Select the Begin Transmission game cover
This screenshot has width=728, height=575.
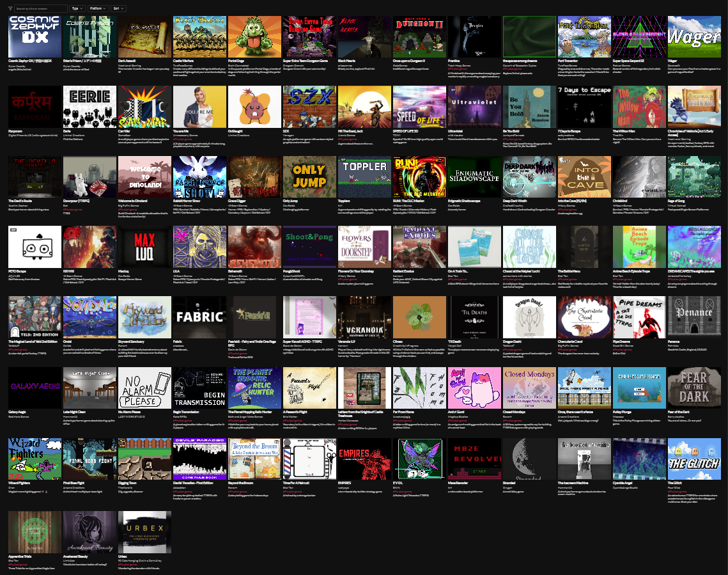199,388
